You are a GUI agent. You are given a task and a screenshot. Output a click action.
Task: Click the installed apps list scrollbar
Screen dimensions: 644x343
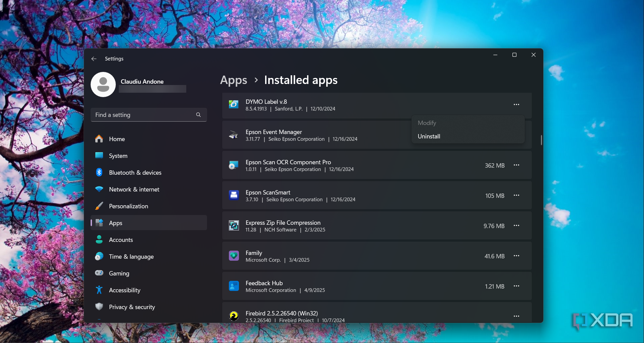541,140
